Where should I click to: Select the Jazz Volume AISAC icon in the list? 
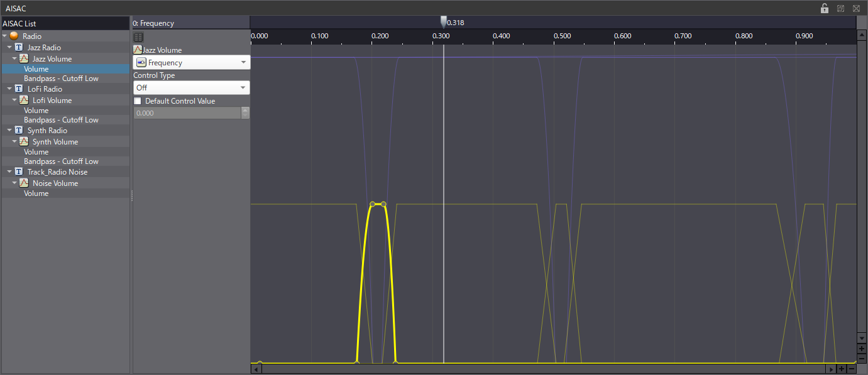click(x=24, y=59)
